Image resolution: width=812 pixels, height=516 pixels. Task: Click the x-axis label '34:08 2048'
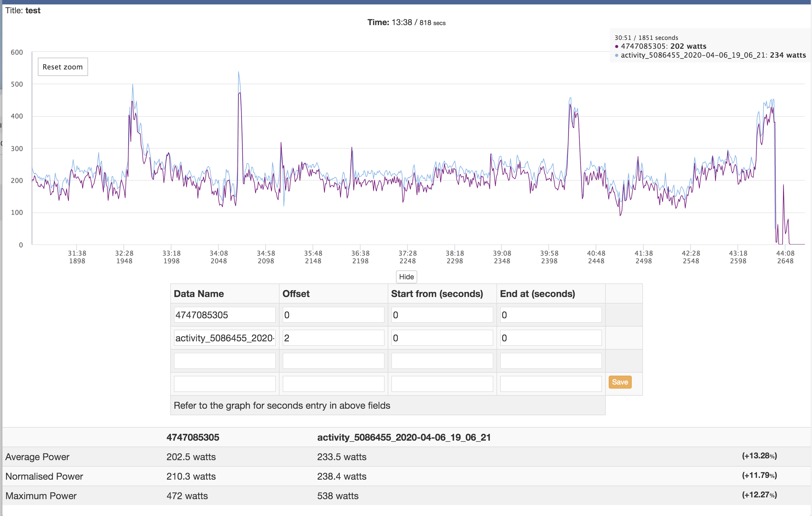click(x=218, y=257)
